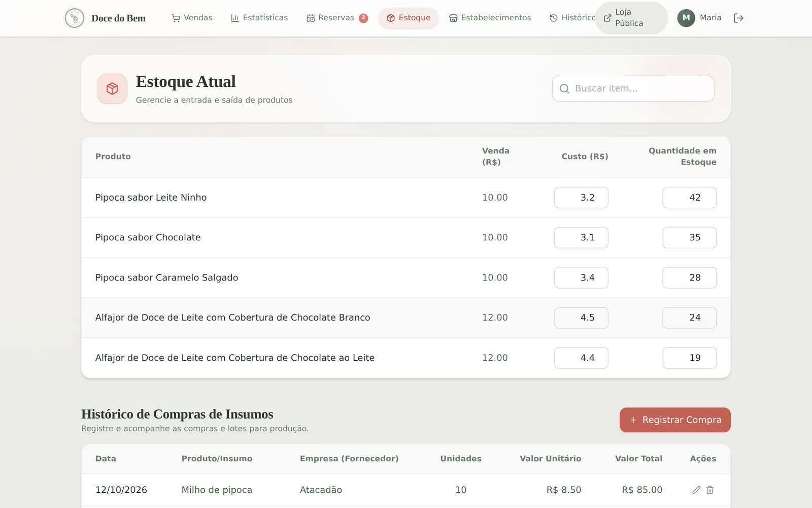Click the Maria avatar circle
Image resolution: width=812 pixels, height=508 pixels.
(686, 18)
